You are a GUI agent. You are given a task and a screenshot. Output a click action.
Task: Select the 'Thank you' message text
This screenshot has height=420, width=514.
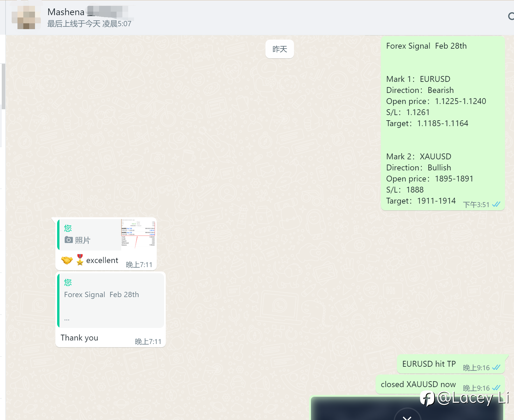[x=79, y=338]
